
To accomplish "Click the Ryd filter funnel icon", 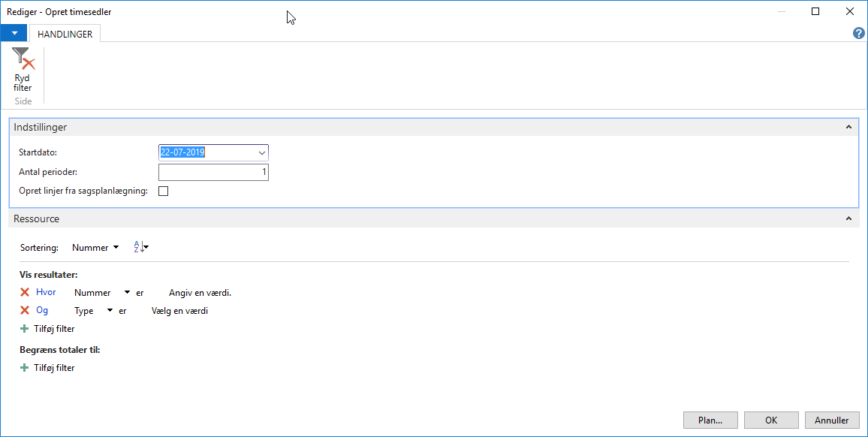I will point(23,59).
